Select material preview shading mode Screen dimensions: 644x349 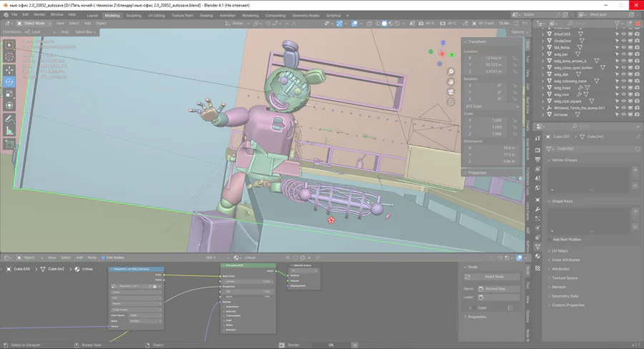point(391,24)
